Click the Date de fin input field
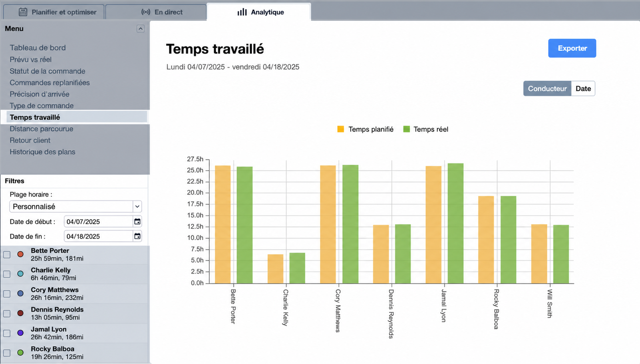The height and width of the screenshot is (364, 640). pyautogui.click(x=98, y=237)
